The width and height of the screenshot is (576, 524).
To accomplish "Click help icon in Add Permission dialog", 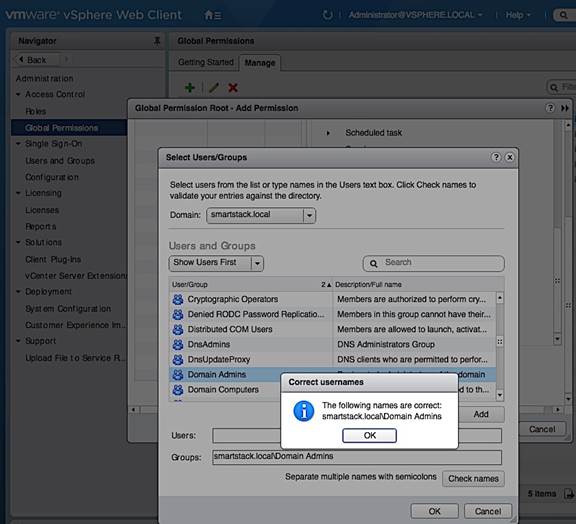I will [x=550, y=108].
